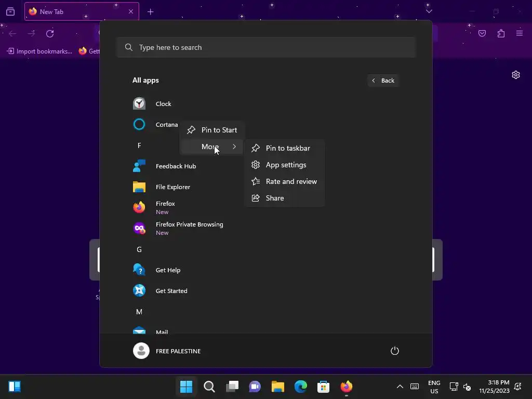
Task: Open File Explorer from the taskbar
Action: 277,387
